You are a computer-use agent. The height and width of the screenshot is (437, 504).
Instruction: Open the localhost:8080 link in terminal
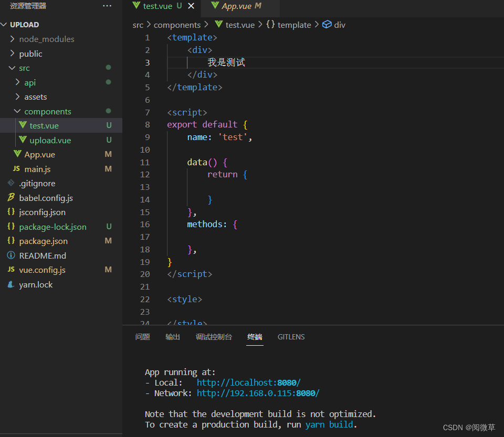[x=248, y=383]
